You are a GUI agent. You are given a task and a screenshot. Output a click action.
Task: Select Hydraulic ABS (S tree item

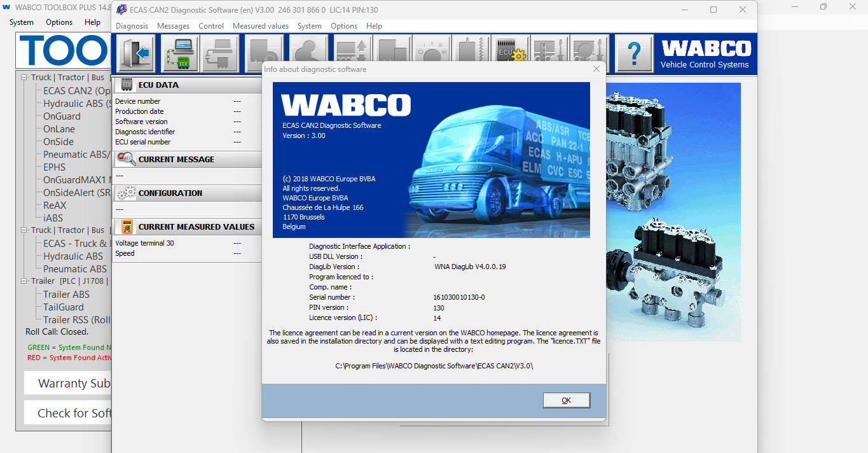point(77,104)
